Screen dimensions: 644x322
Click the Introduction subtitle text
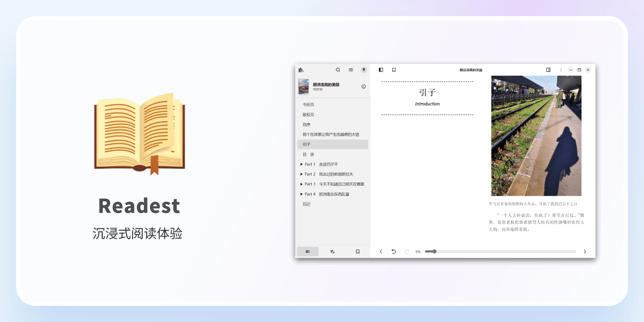pyautogui.click(x=427, y=104)
